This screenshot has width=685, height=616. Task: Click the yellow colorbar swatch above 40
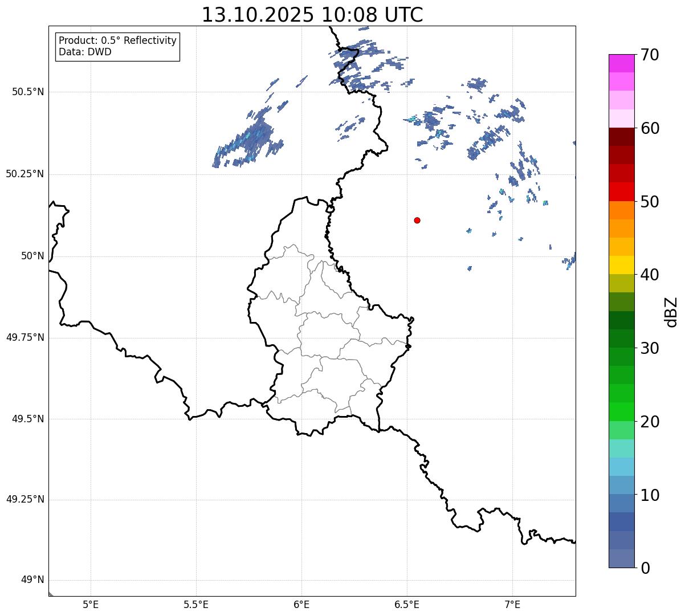tap(622, 265)
